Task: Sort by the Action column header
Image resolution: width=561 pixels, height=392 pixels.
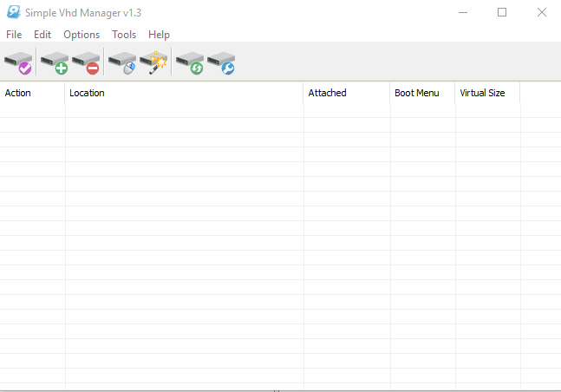Action: 32,93
